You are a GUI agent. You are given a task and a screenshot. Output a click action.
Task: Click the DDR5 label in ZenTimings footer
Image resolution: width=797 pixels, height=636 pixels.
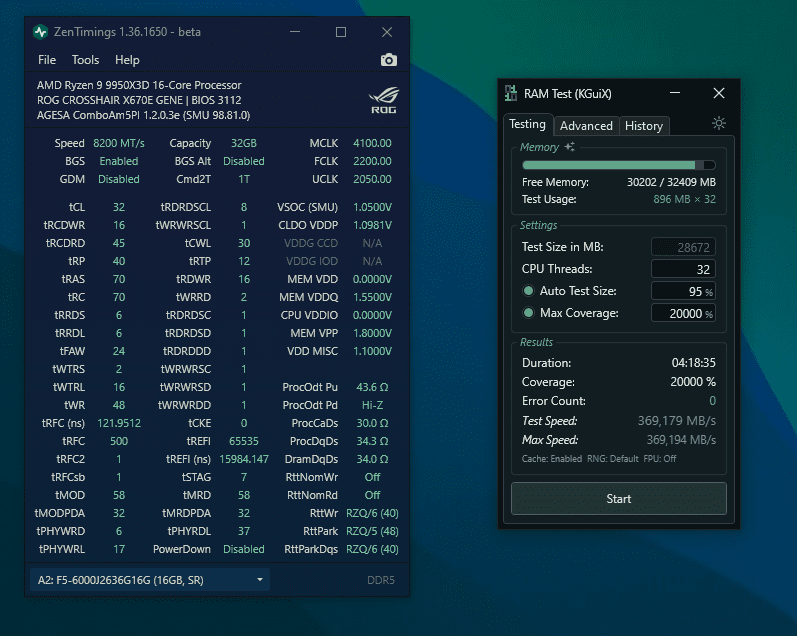tap(381, 580)
